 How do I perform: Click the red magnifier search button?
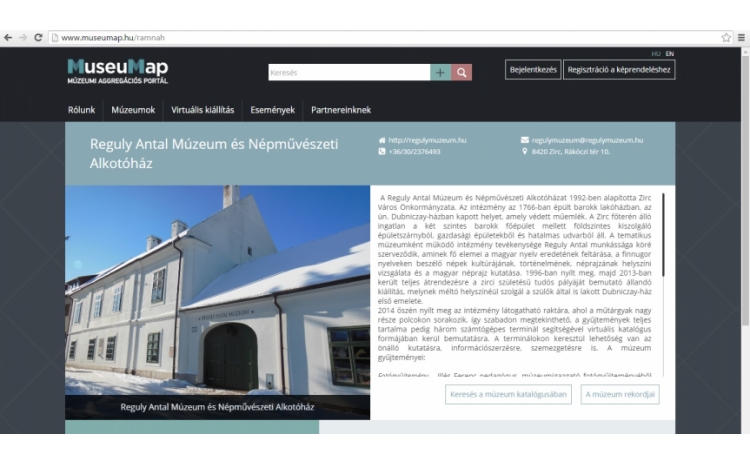462,72
